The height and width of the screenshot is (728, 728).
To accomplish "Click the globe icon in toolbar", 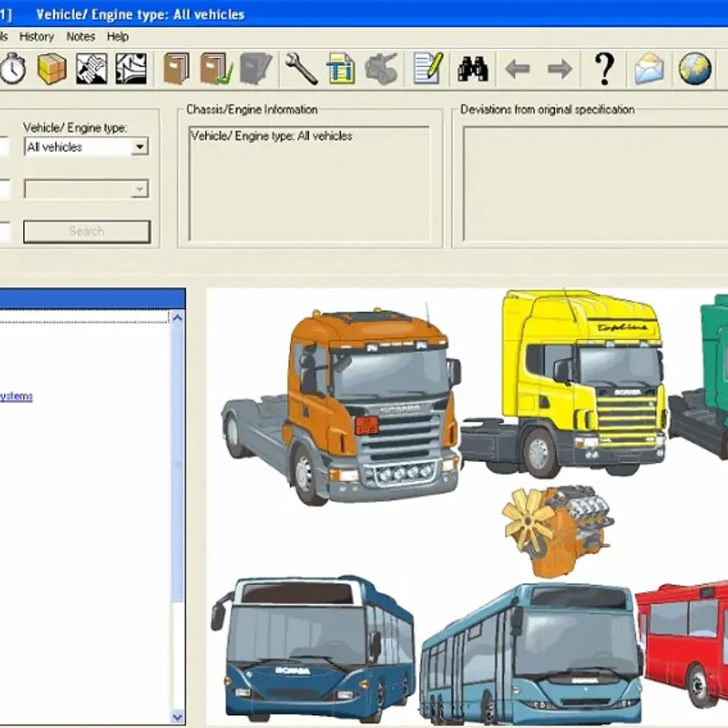I will click(x=695, y=69).
